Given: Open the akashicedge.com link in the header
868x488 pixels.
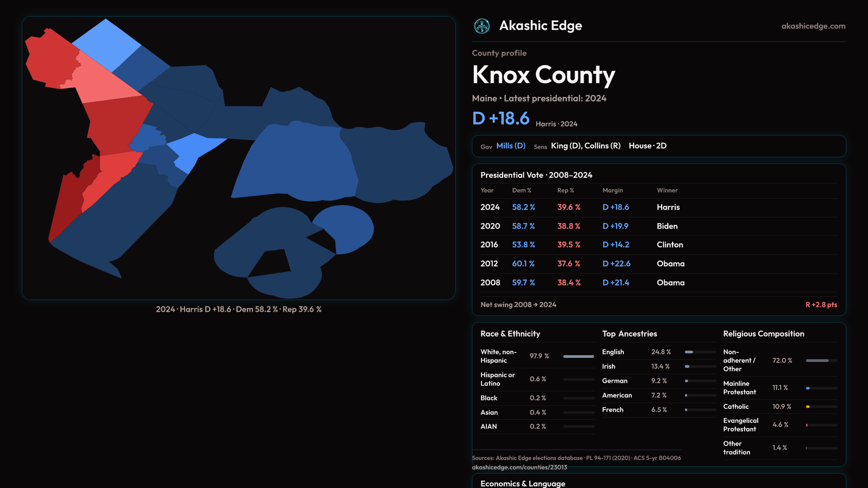Looking at the screenshot, I should 813,26.
